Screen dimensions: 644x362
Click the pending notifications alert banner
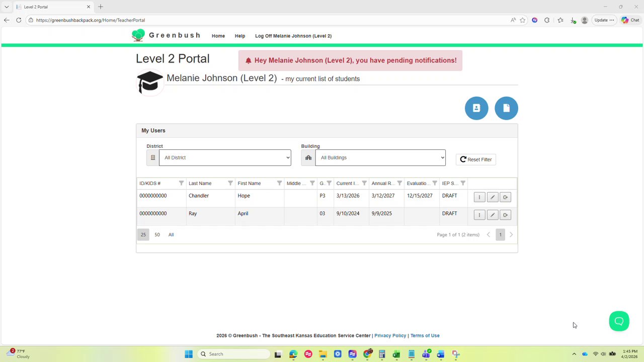350,60
